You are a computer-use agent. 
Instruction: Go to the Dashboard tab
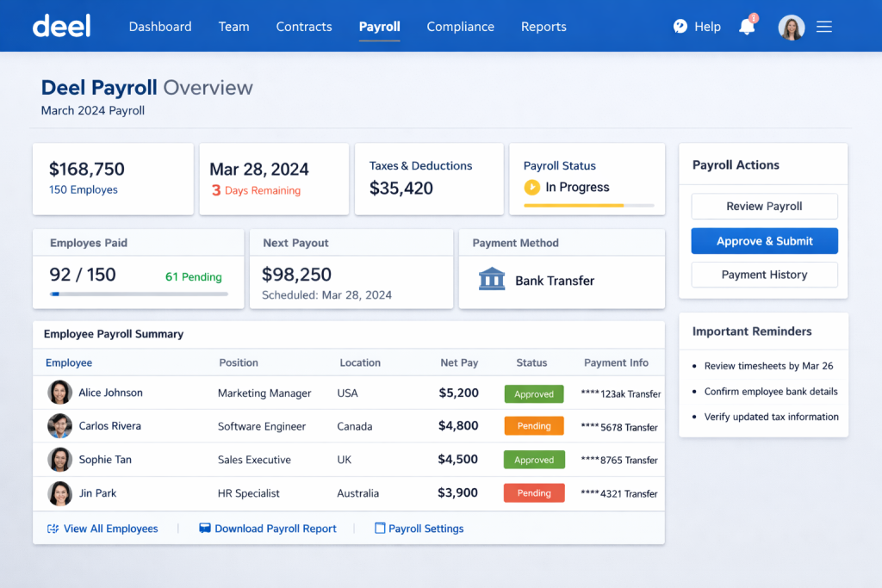[x=160, y=27]
